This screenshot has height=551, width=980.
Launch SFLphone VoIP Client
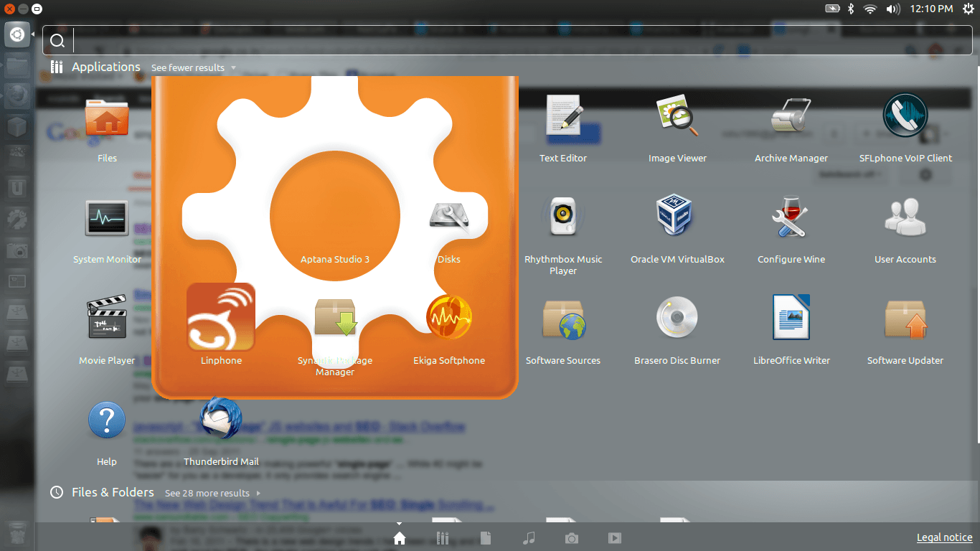pyautogui.click(x=905, y=116)
